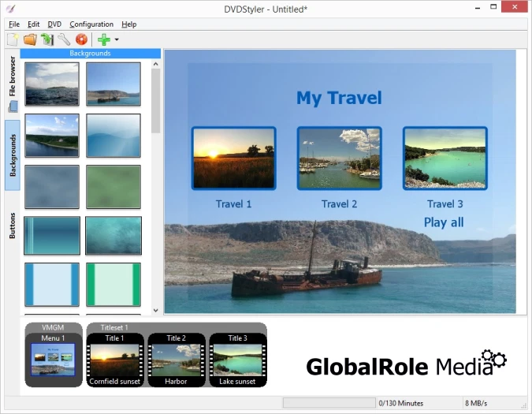This screenshot has height=414, width=532.
Task: Click the Save project icon
Action: click(x=47, y=39)
